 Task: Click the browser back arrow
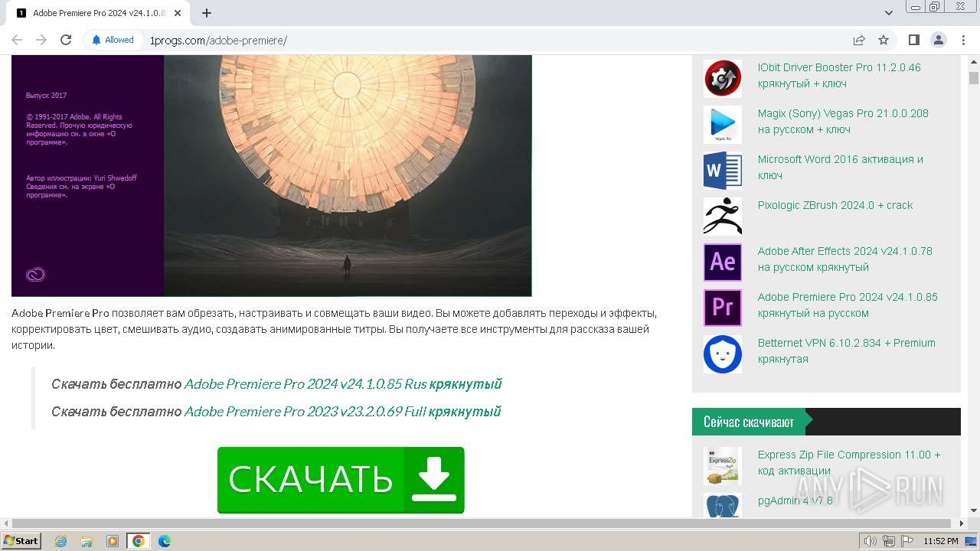(x=17, y=40)
